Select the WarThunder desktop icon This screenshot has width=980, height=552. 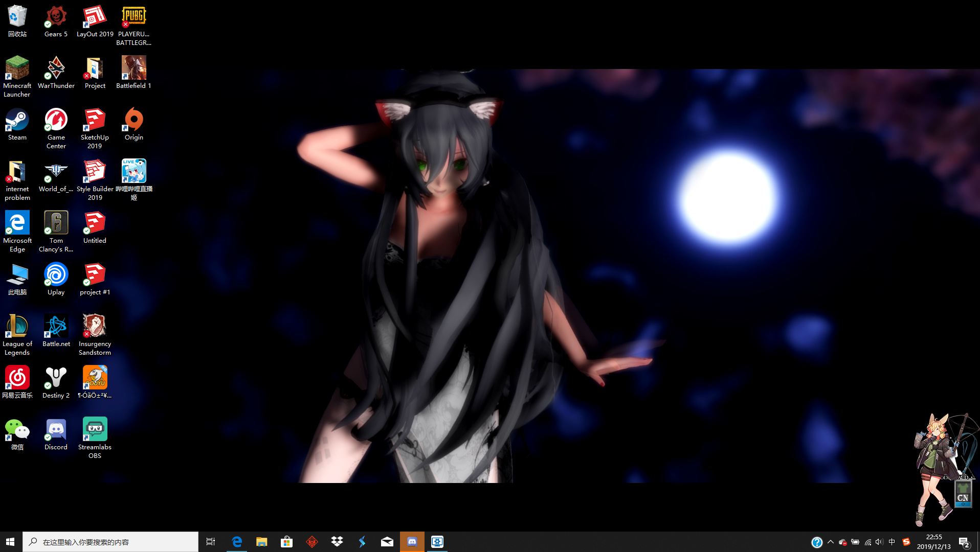(x=56, y=73)
